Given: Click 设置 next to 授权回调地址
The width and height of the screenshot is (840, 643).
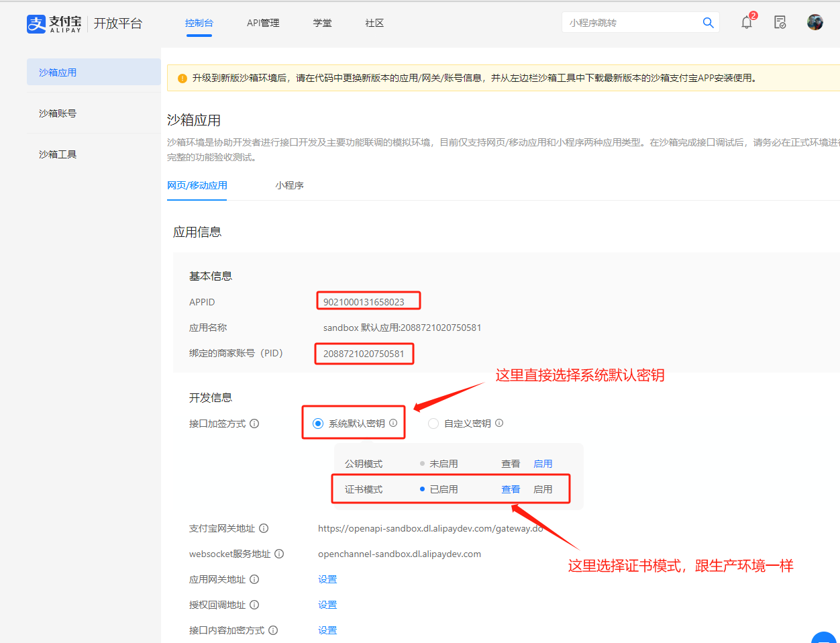Looking at the screenshot, I should (327, 604).
